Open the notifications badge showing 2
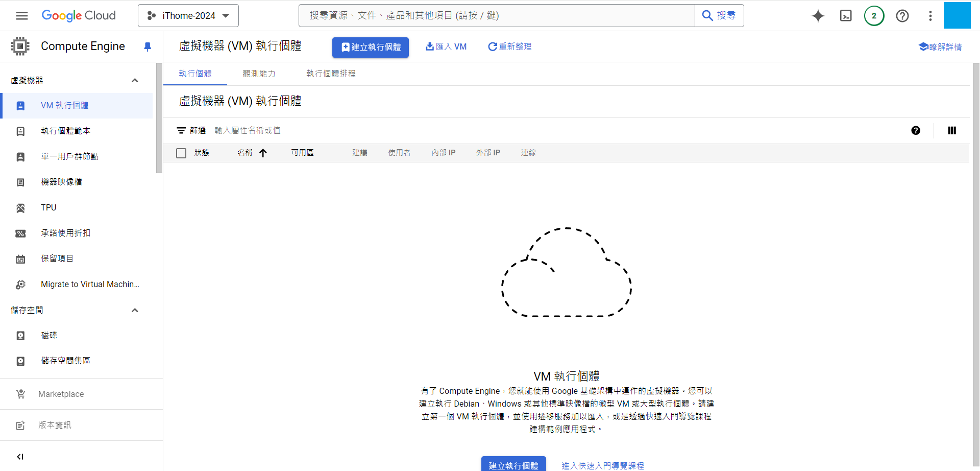 tap(874, 16)
